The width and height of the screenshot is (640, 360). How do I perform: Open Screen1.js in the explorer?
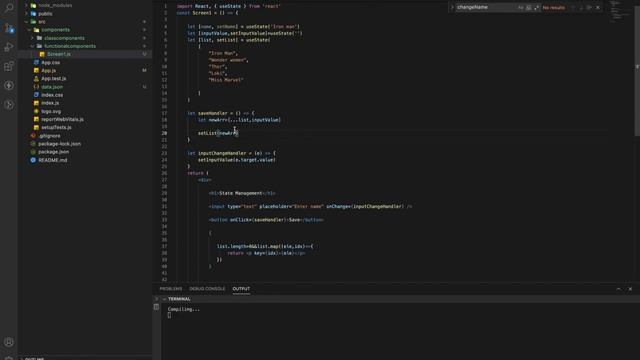click(x=59, y=54)
